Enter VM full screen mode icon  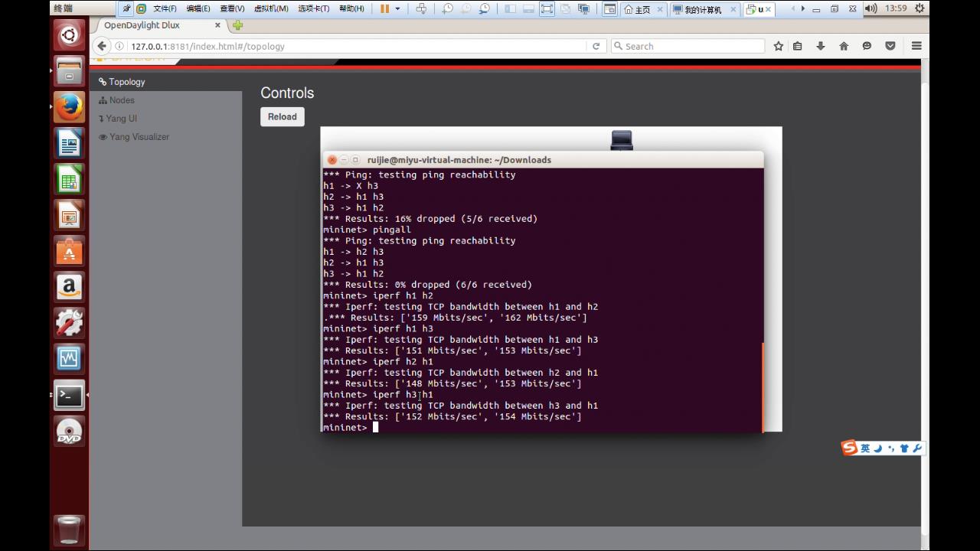[547, 9]
